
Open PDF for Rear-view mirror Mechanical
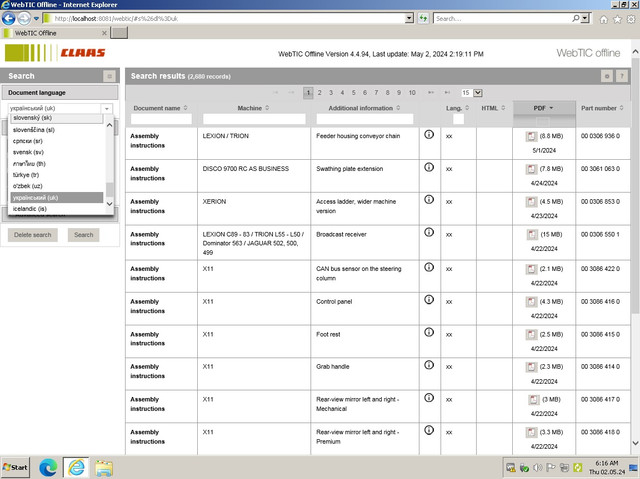[x=533, y=399]
